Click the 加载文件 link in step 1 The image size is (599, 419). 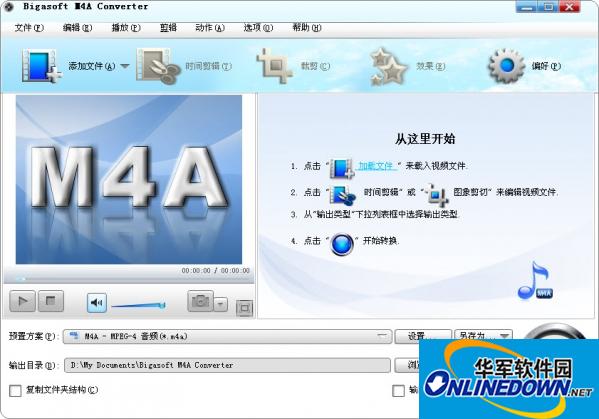[376, 166]
